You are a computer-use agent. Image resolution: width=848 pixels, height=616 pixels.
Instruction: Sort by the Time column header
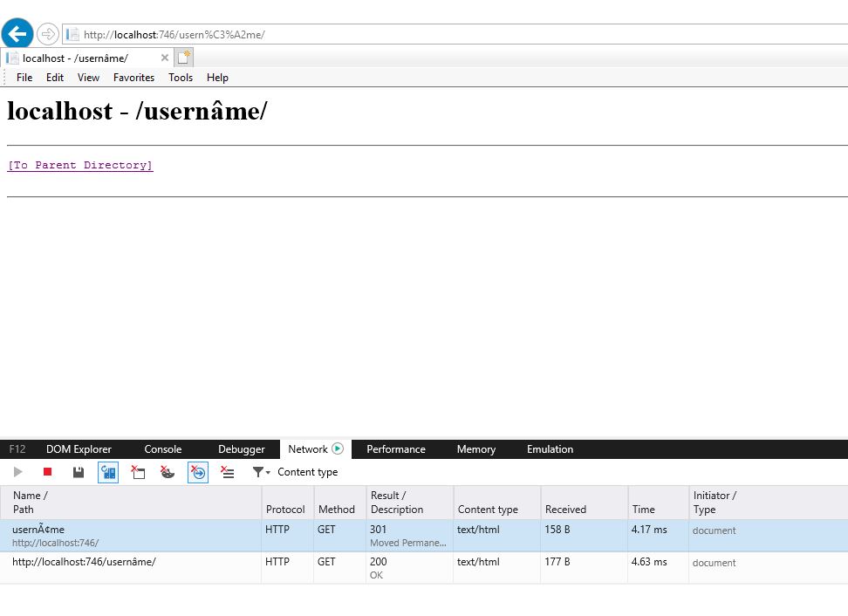pyautogui.click(x=658, y=503)
